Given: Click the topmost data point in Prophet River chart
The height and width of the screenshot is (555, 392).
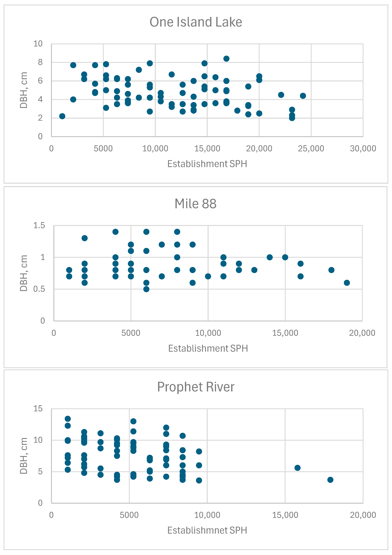Looking at the screenshot, I should 68,419.
